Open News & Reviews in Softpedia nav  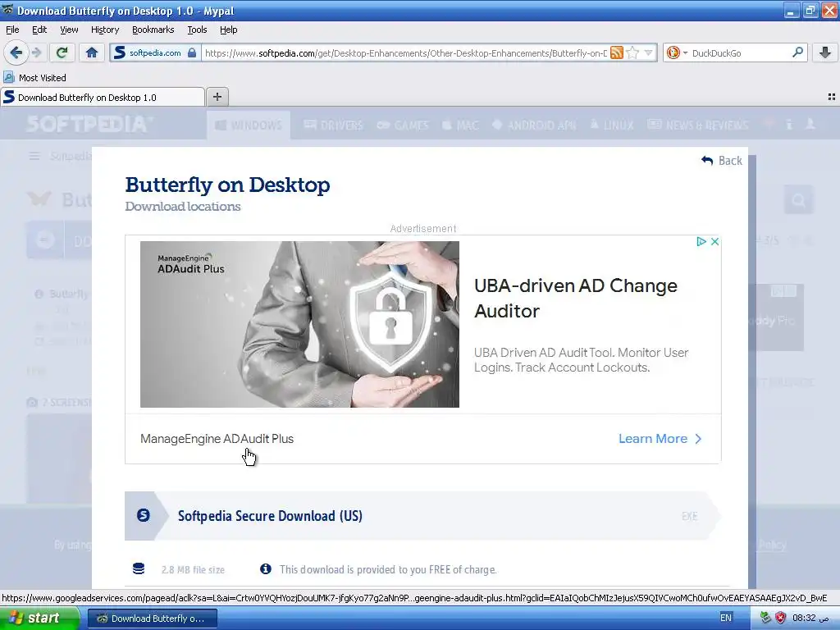point(698,126)
